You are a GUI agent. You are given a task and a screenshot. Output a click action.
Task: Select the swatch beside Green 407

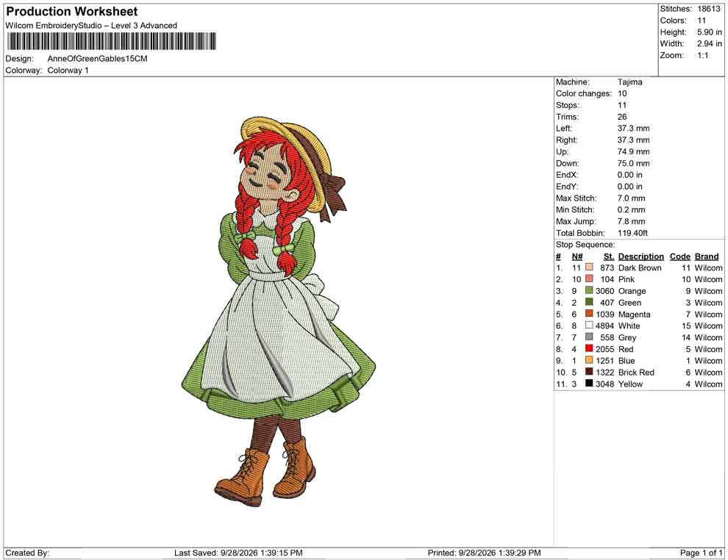coord(589,302)
